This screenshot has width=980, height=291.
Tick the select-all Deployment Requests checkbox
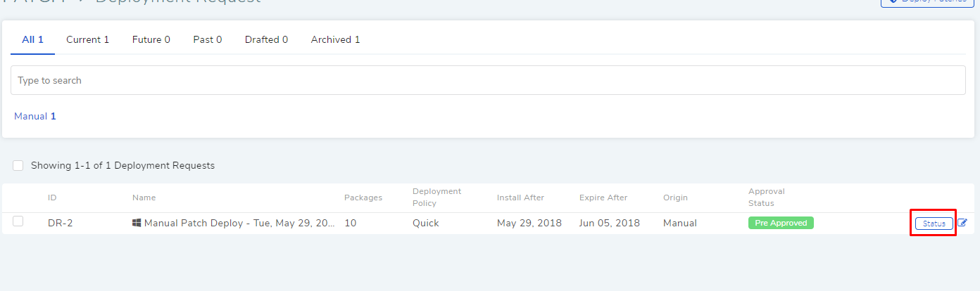18,166
